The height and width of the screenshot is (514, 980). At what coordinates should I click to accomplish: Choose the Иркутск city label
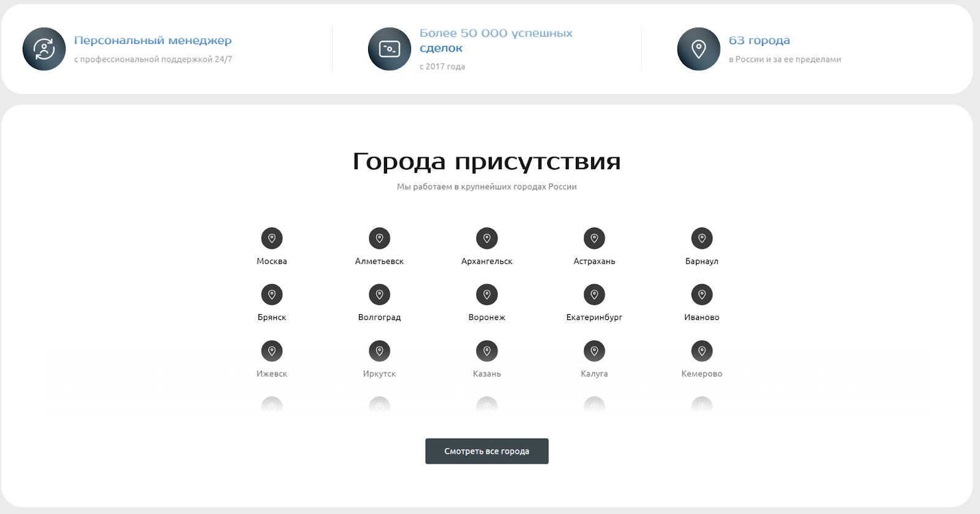pyautogui.click(x=380, y=374)
